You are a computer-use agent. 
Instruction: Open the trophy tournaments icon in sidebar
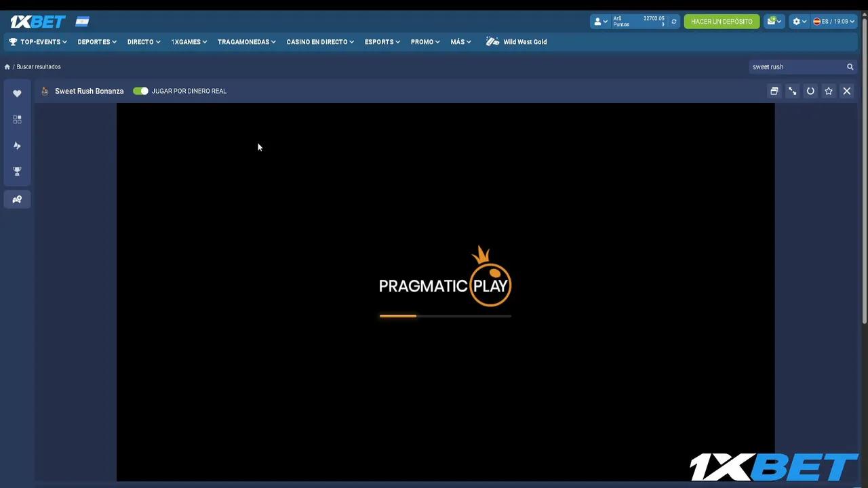17,171
